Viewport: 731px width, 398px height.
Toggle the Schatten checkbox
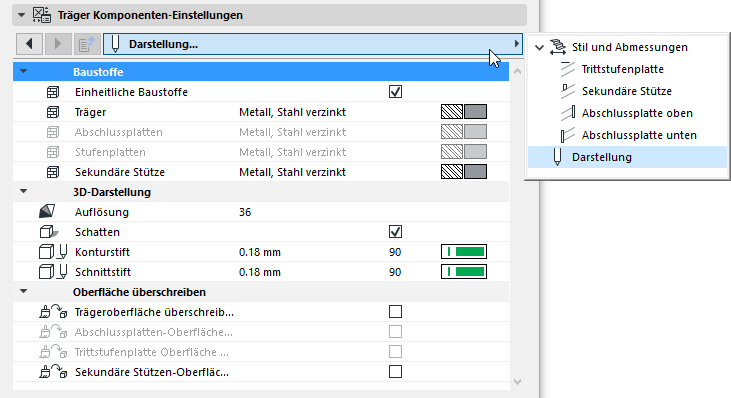(395, 232)
